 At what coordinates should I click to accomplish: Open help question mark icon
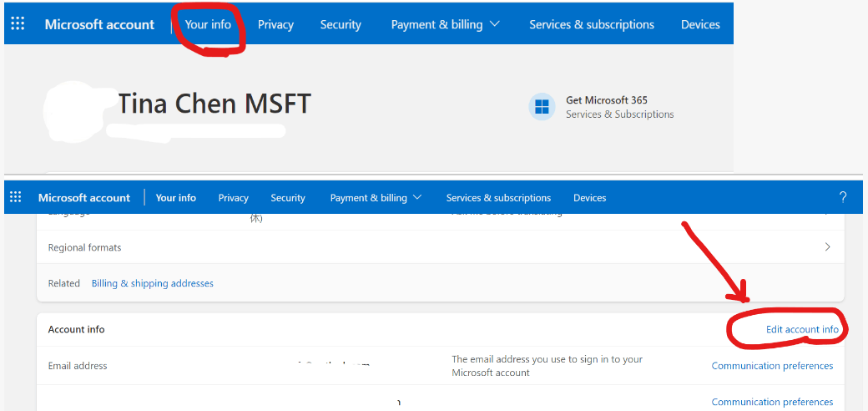pyautogui.click(x=842, y=197)
